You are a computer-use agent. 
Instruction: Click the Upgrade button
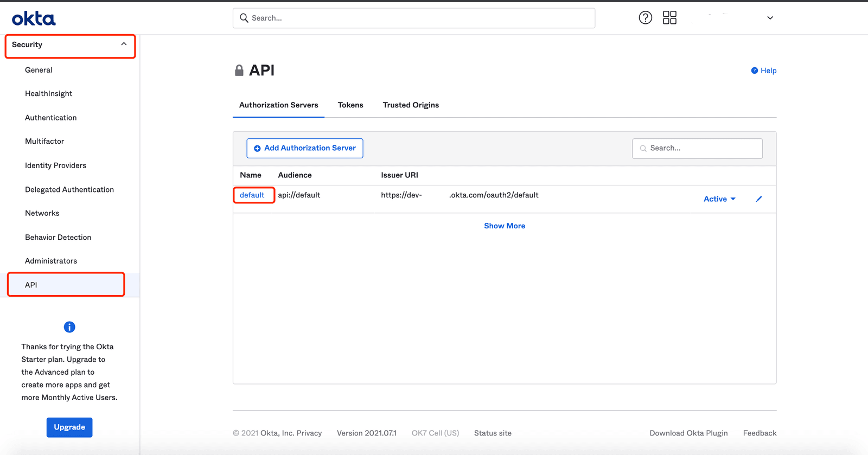[x=69, y=427]
